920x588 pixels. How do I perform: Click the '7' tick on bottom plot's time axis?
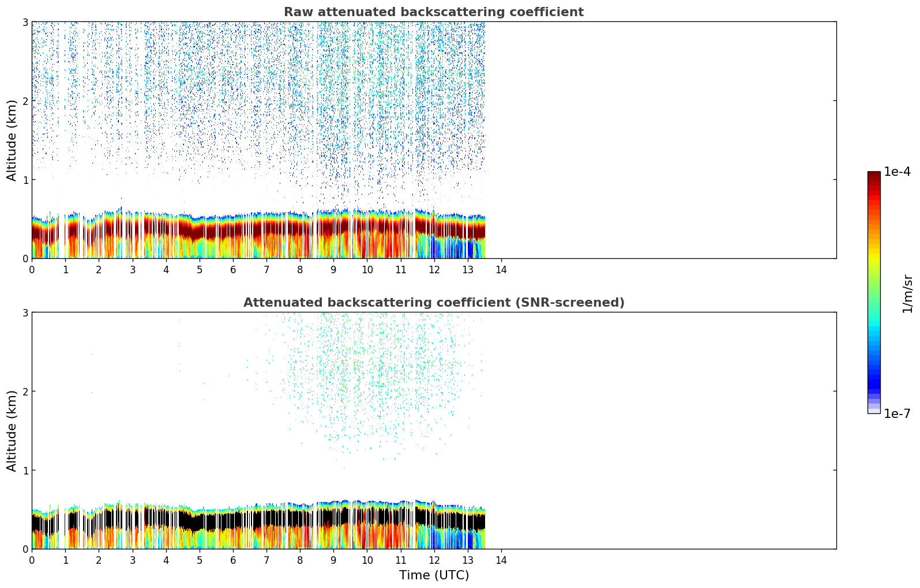pos(266,560)
